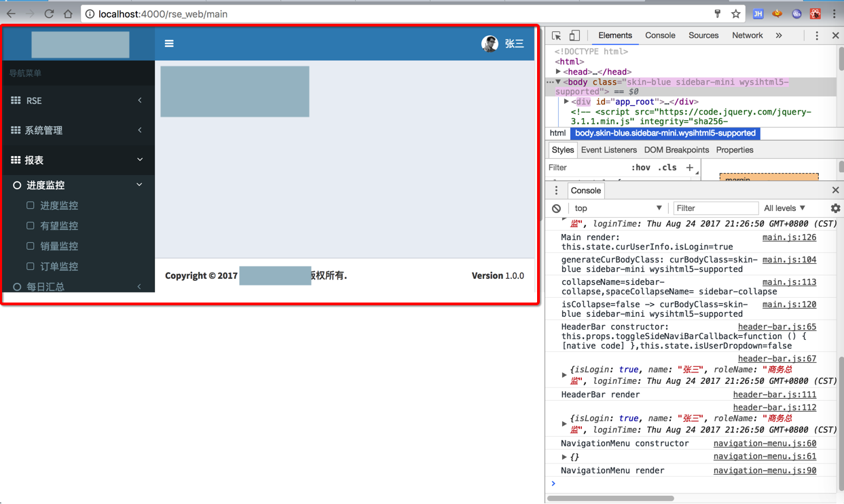
Task: Clear the console with the ban icon
Action: (x=556, y=208)
